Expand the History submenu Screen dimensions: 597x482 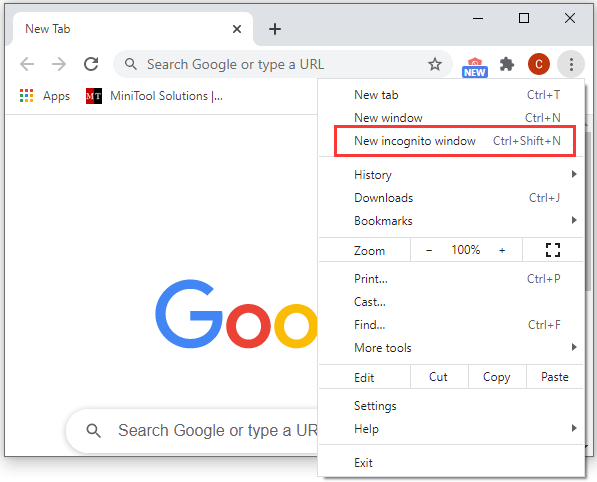pos(451,175)
